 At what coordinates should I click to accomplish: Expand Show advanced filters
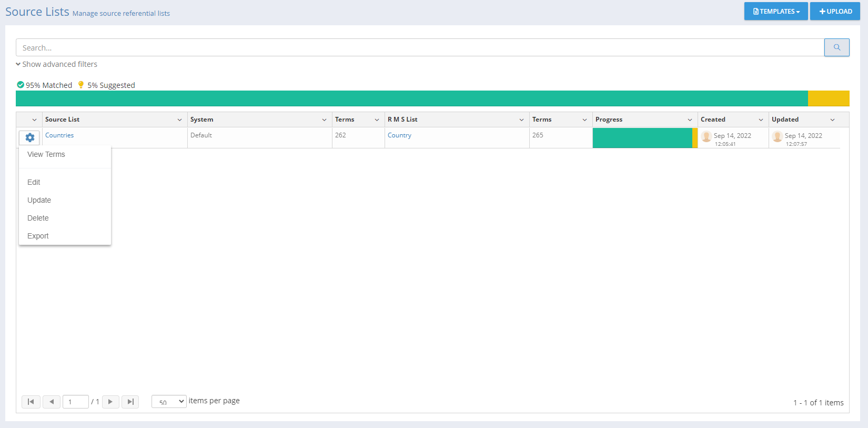[57, 64]
